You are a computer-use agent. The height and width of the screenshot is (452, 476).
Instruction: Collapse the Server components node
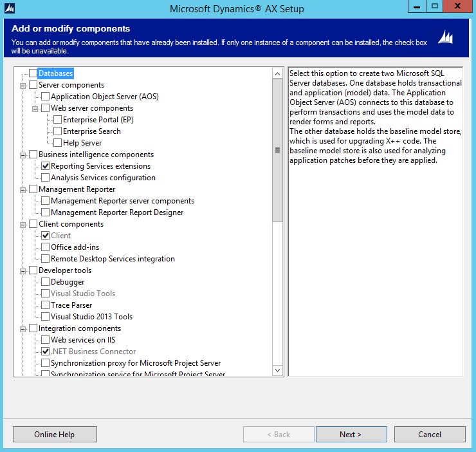[x=23, y=86]
